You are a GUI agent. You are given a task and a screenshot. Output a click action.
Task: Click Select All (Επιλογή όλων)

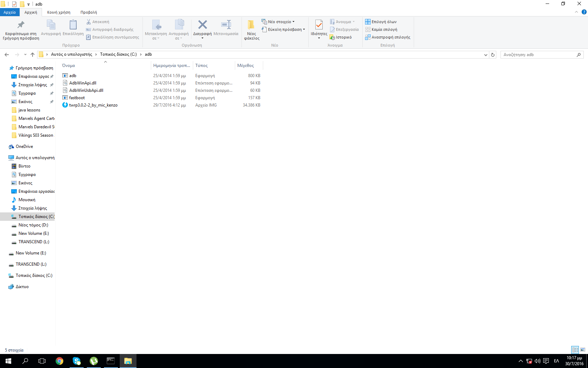point(381,22)
